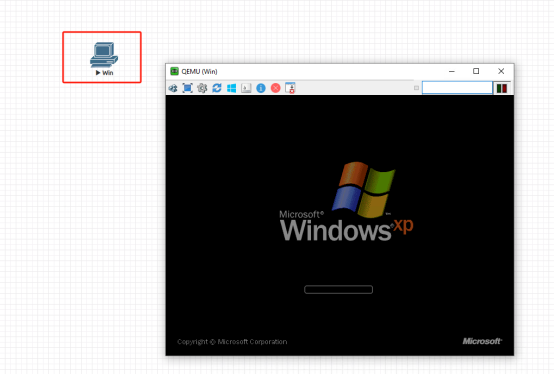Minimize the QEMU (Win) window

[452, 71]
